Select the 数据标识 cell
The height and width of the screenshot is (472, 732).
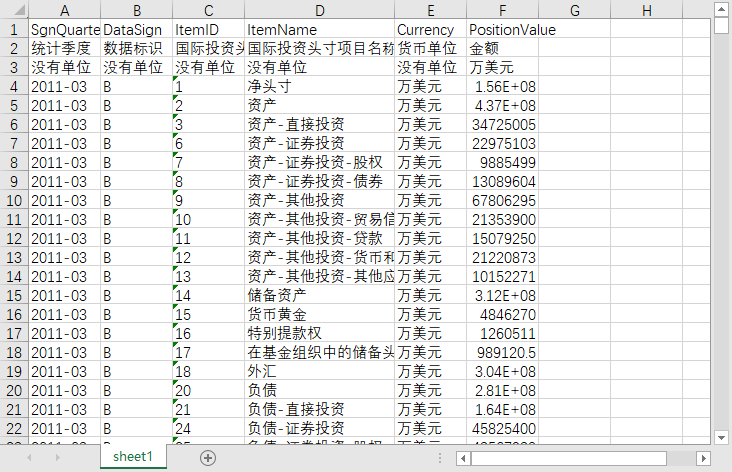137,49
